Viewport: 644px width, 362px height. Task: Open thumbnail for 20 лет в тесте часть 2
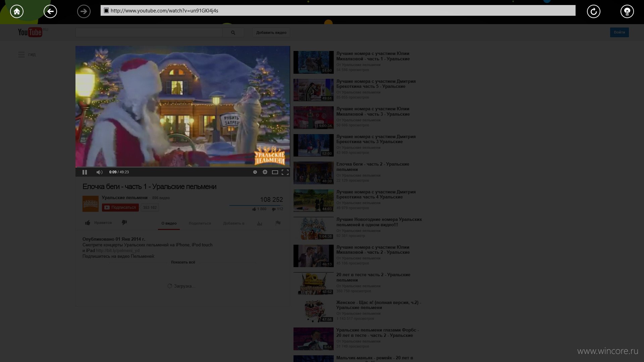(314, 284)
